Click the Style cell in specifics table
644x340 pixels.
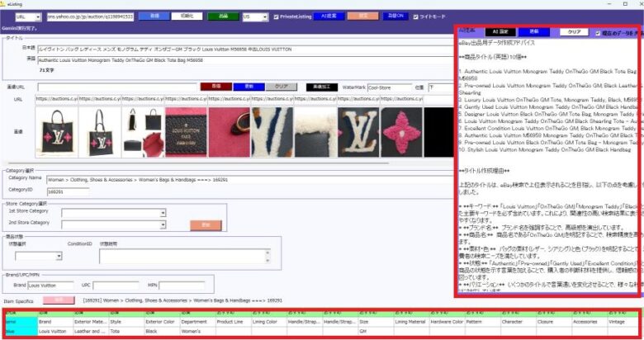coord(126,322)
